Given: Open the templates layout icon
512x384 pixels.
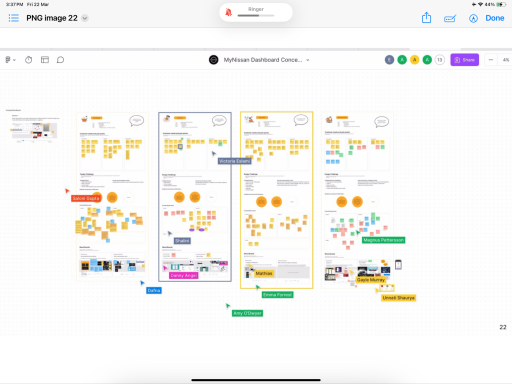Looking at the screenshot, I should pyautogui.click(x=45, y=60).
